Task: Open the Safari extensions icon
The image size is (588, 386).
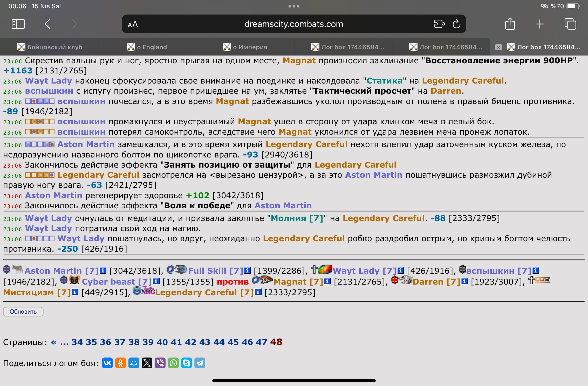Action: coord(439,24)
